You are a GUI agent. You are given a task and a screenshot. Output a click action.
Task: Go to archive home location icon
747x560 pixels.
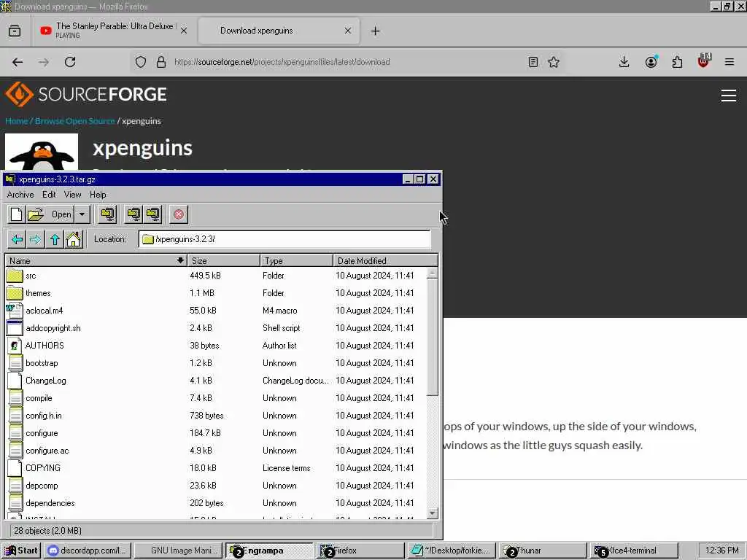click(74, 239)
